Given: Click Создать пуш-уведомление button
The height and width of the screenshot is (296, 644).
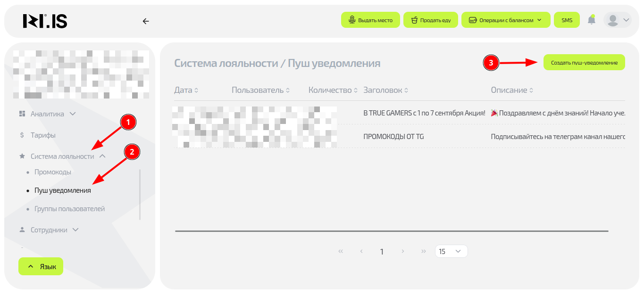Looking at the screenshot, I should pyautogui.click(x=584, y=62).
